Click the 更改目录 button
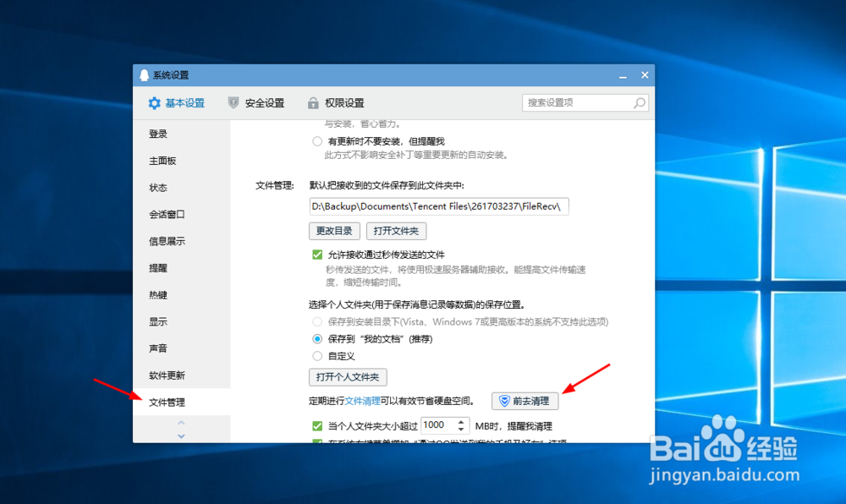 [x=334, y=231]
